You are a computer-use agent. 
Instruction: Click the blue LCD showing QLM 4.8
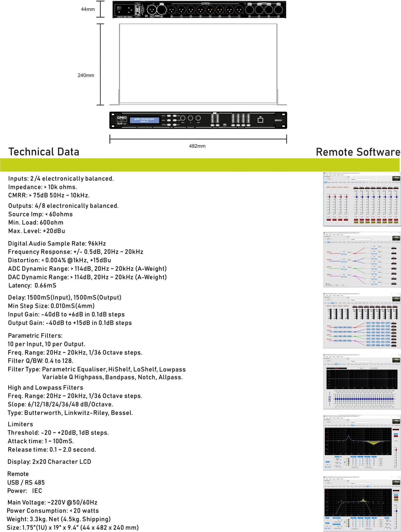tap(144, 120)
